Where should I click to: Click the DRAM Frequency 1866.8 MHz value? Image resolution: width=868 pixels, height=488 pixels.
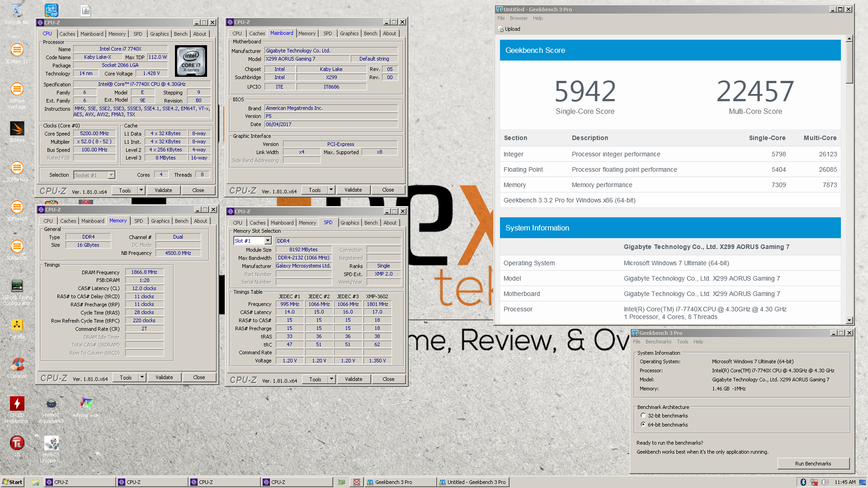tap(144, 272)
